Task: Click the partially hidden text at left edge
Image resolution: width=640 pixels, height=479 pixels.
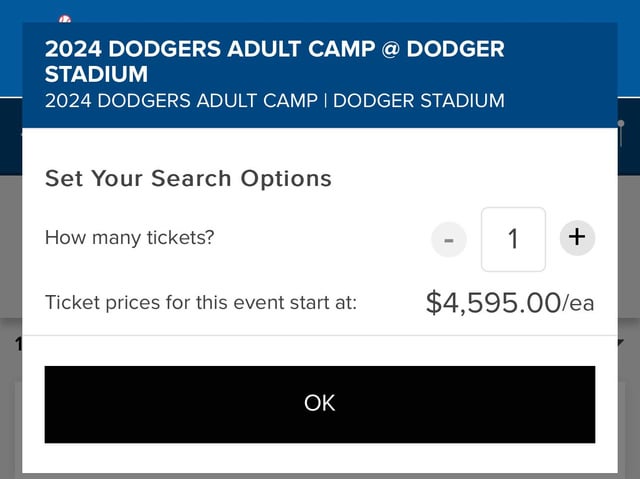Action: tap(18, 344)
